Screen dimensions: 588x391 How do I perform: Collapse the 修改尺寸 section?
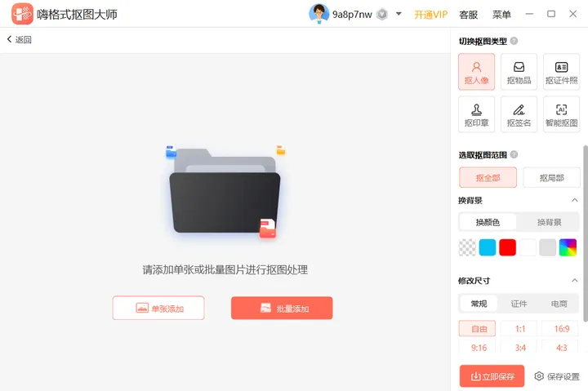coord(574,281)
